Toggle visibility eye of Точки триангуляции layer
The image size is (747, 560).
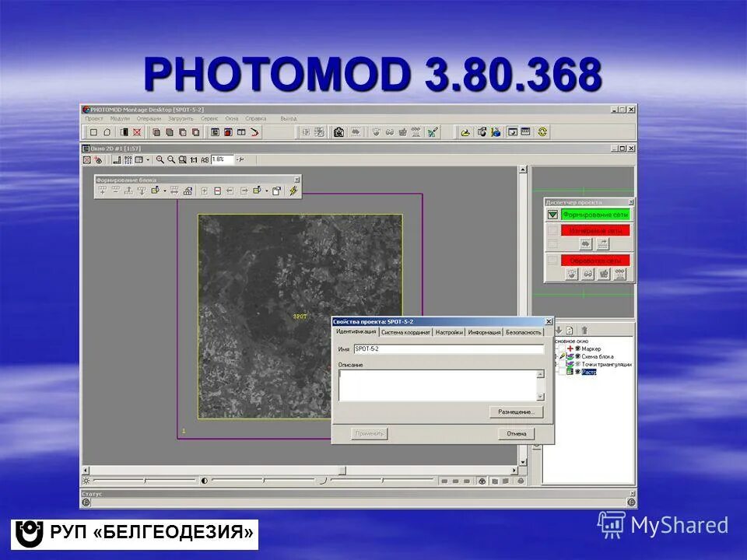[x=578, y=364]
